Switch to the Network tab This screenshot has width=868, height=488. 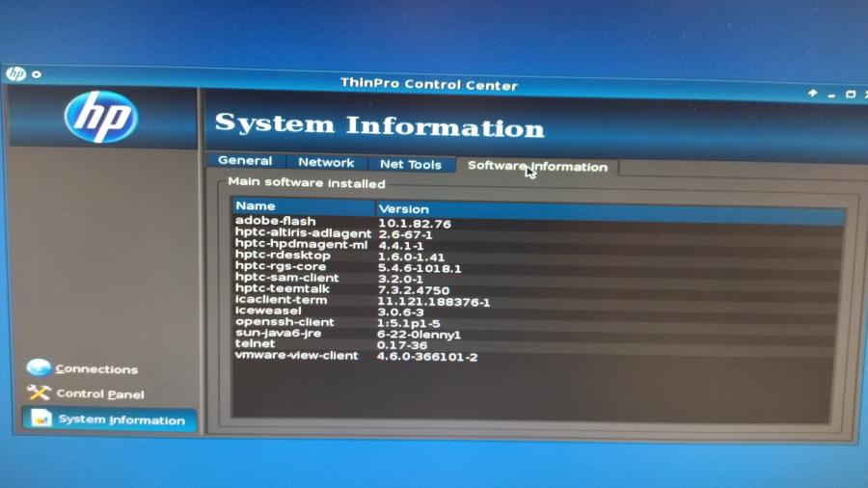pos(326,162)
